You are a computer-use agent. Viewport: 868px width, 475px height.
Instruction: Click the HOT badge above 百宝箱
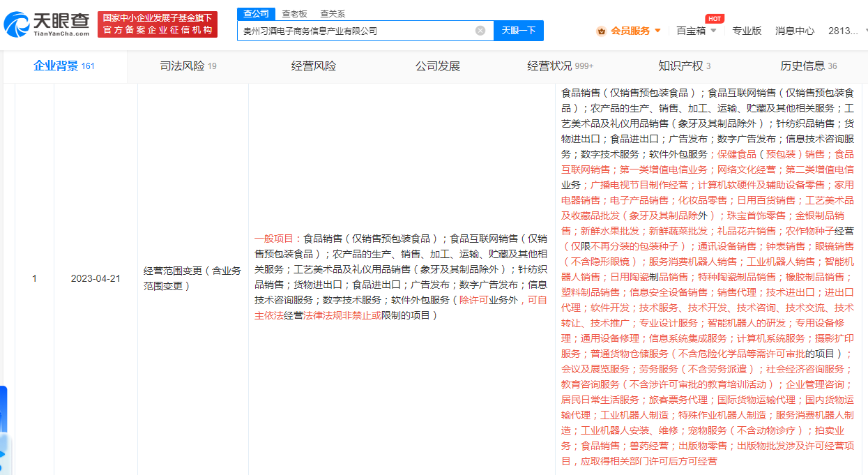click(x=714, y=18)
